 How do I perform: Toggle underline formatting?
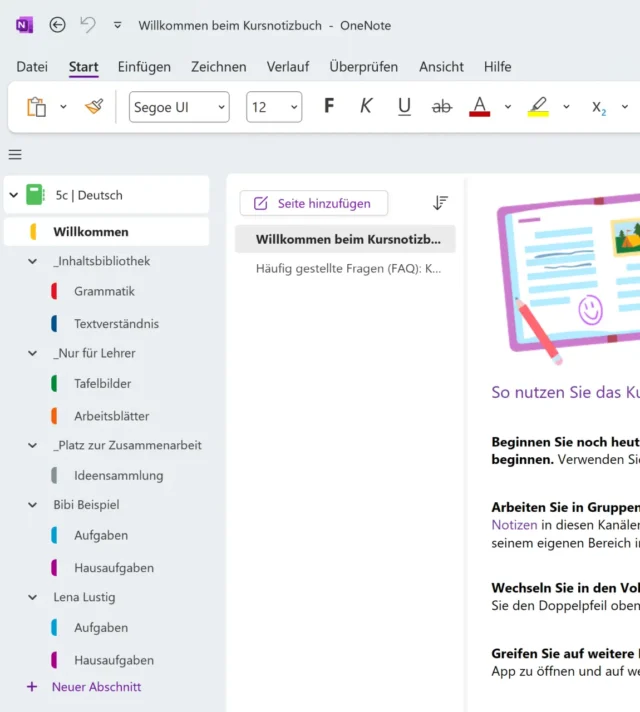click(x=404, y=107)
